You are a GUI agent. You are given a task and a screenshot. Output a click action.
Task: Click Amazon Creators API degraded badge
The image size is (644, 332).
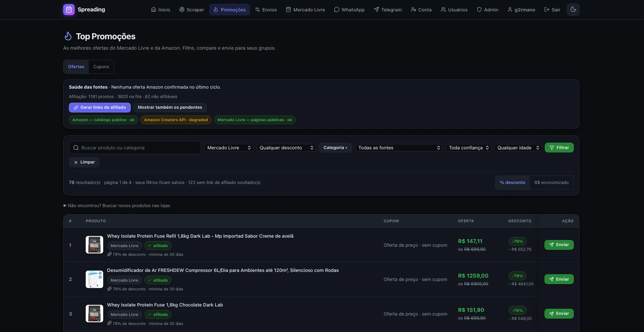pos(176,120)
